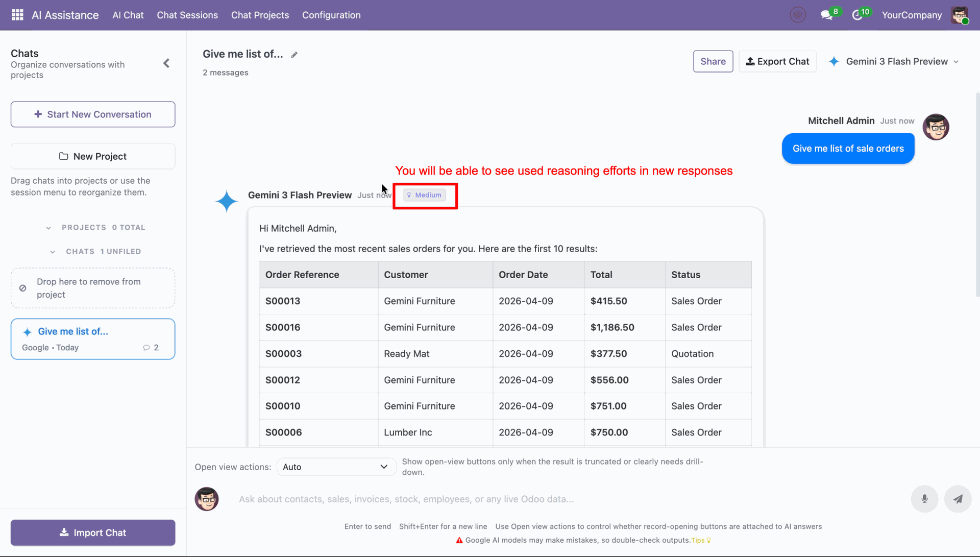
Task: Click the Gemini sparkle icon beside the response
Action: pyautogui.click(x=227, y=201)
